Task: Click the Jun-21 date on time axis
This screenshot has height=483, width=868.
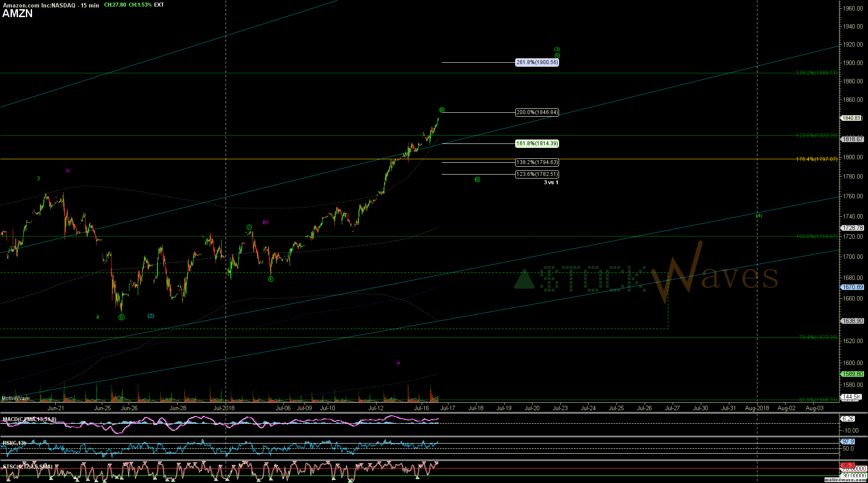Action: [55, 408]
